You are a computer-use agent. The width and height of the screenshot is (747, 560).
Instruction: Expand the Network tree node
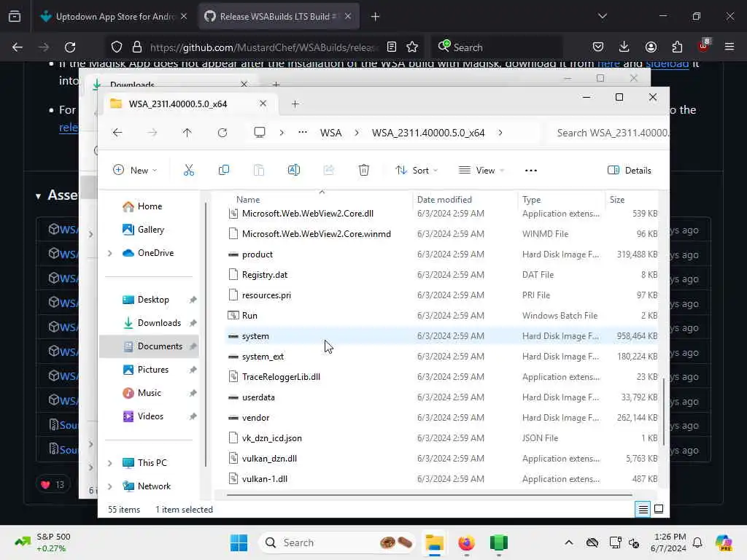(x=109, y=486)
